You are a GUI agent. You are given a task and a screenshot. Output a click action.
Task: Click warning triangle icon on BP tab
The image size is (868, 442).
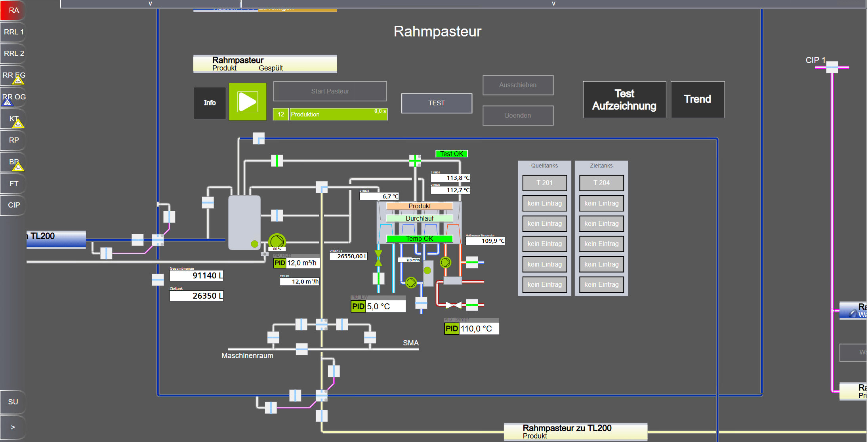pyautogui.click(x=18, y=167)
